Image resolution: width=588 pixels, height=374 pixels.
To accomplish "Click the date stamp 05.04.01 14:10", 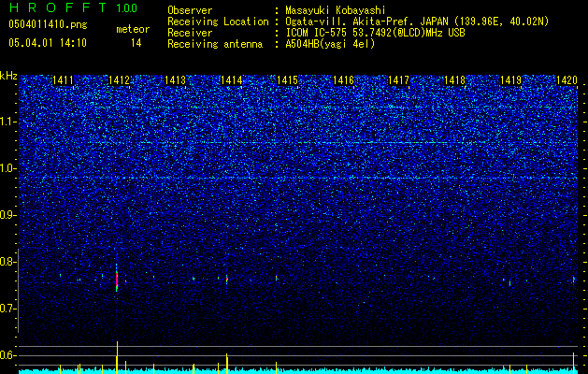I will [x=48, y=43].
